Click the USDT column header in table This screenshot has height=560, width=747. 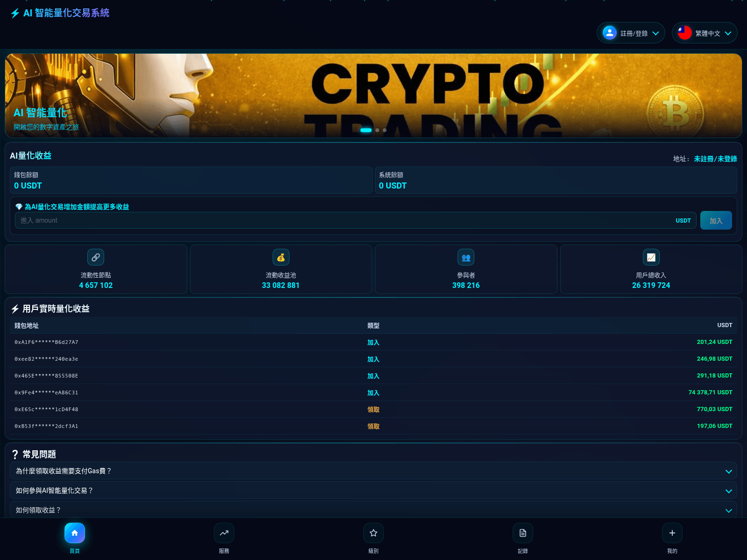[725, 325]
